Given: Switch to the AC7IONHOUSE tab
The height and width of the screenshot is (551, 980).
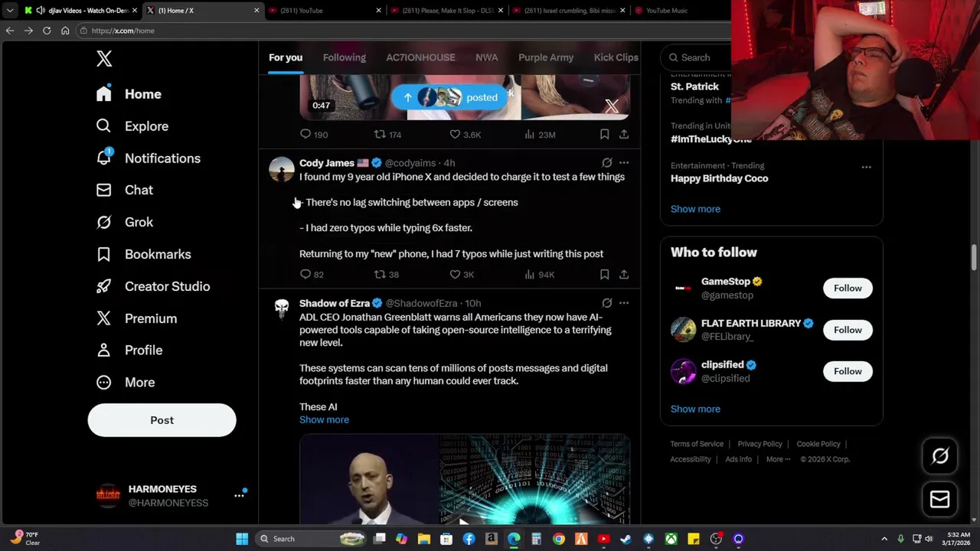Looking at the screenshot, I should [420, 57].
